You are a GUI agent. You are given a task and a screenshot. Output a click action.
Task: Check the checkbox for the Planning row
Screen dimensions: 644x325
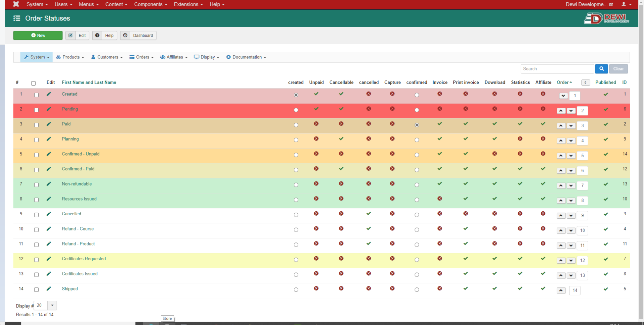point(37,140)
